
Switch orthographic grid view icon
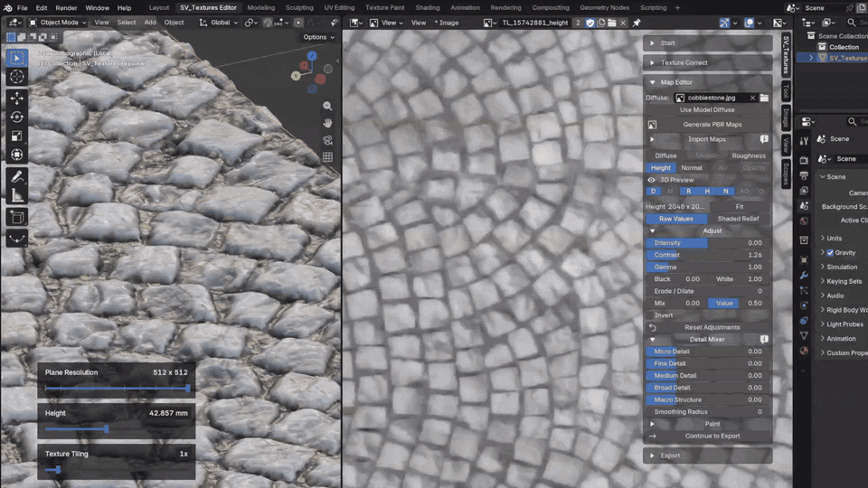[327, 157]
